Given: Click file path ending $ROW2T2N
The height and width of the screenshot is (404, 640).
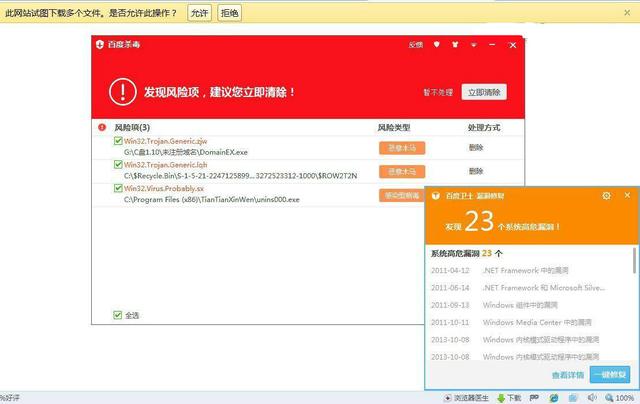Looking at the screenshot, I should pos(240,176).
